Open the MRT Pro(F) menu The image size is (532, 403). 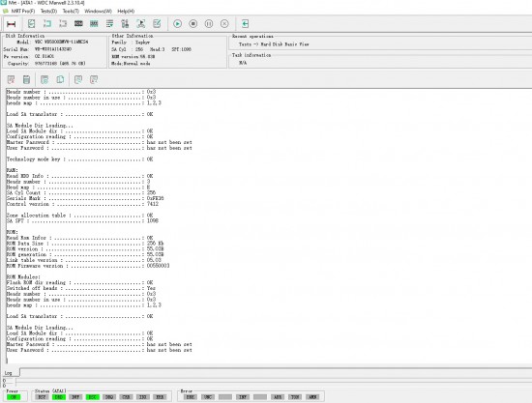tap(23, 12)
